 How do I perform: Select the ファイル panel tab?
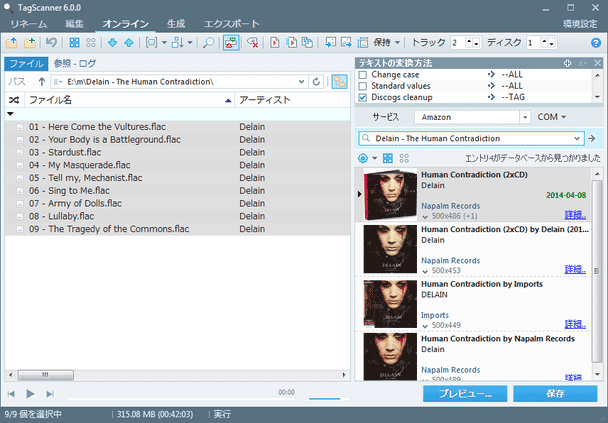(26, 64)
